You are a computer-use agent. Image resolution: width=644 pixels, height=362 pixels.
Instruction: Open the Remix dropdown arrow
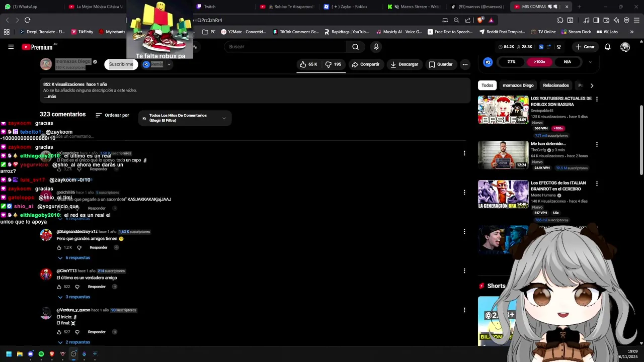pyautogui.click(x=169, y=64)
